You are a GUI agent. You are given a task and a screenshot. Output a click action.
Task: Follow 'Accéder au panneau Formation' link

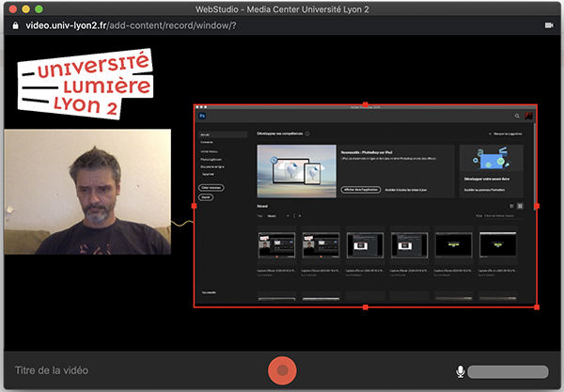pyautogui.click(x=484, y=190)
